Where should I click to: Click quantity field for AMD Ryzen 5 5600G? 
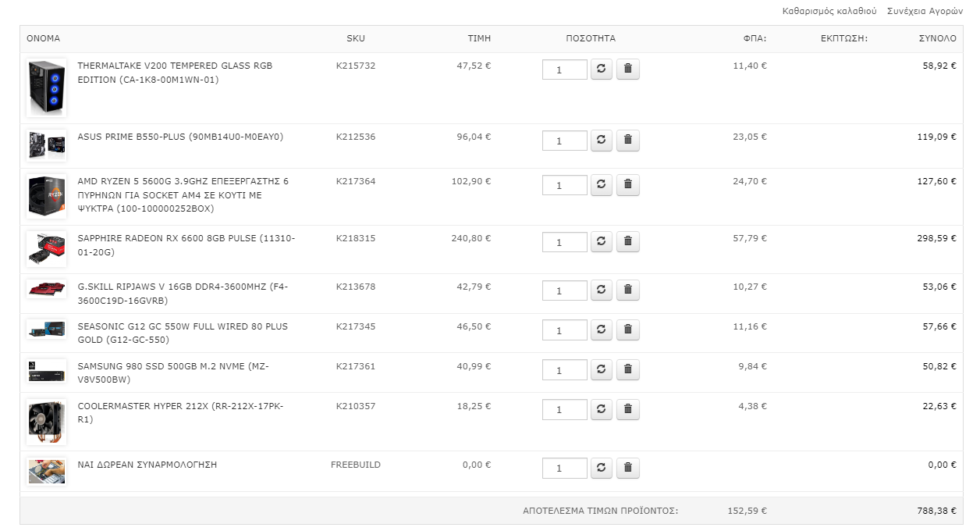click(565, 185)
